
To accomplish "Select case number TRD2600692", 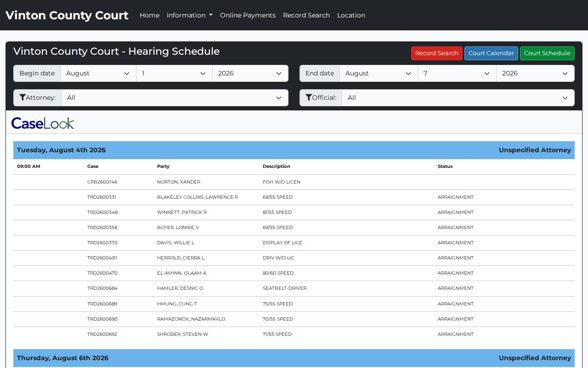I will tap(102, 334).
